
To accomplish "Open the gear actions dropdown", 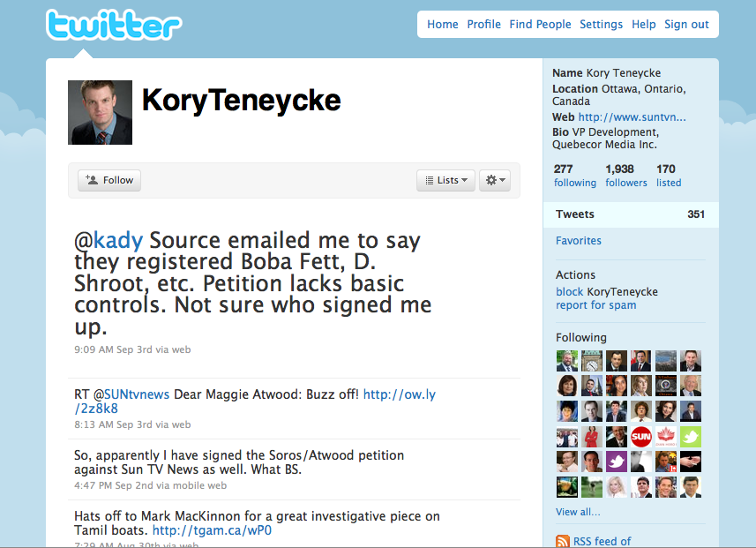I will coord(495,180).
